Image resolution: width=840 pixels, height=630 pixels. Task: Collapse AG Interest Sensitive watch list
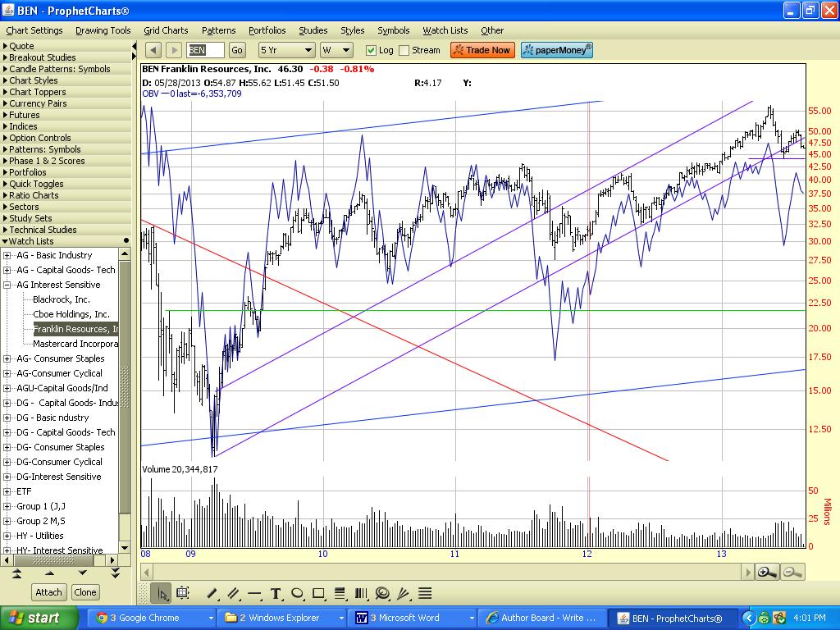(7, 285)
